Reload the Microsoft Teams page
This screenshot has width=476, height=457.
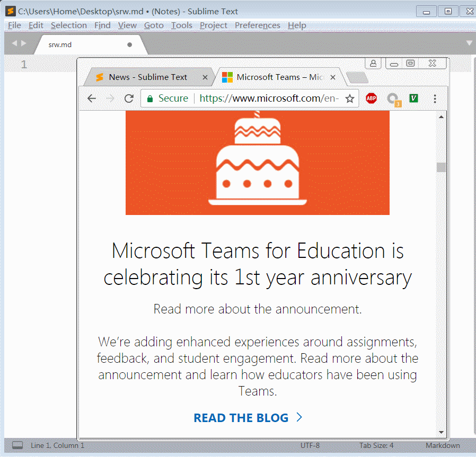[129, 98]
